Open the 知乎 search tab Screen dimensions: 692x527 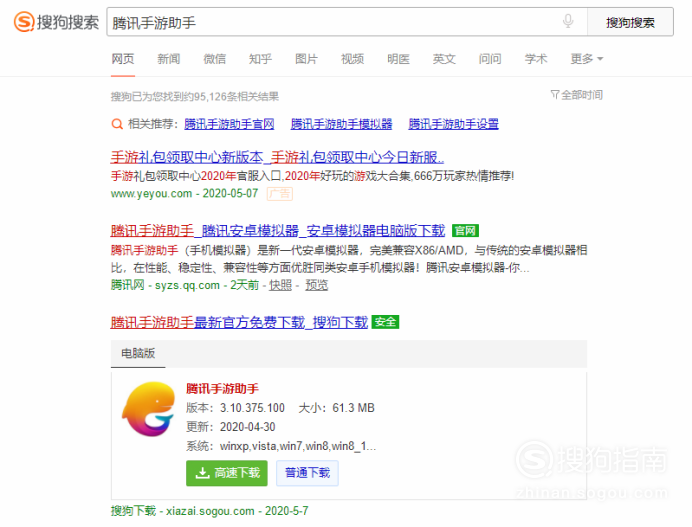[261, 59]
